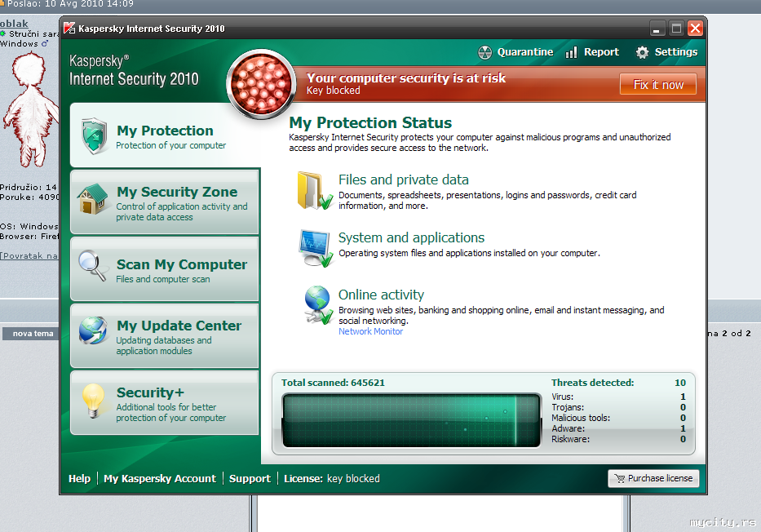The width and height of the screenshot is (761, 532).
Task: Click the My Security Zone house icon
Action: [x=92, y=199]
